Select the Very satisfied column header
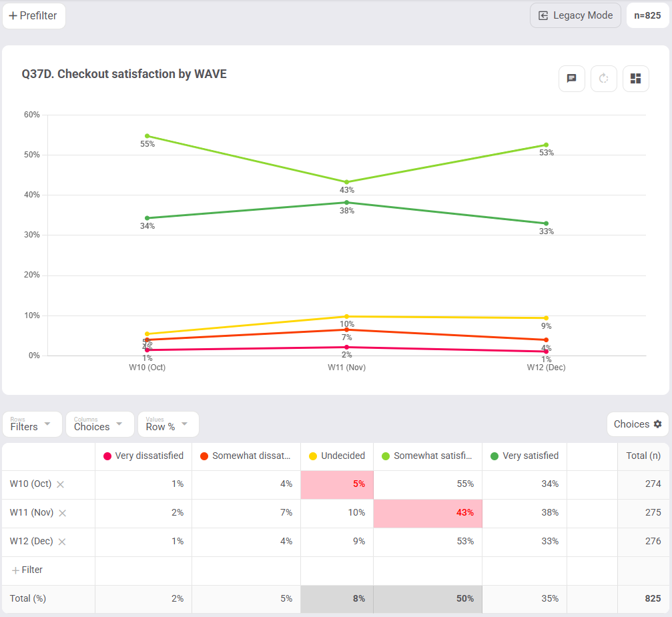Viewport: 672px width, 617px height. (x=525, y=456)
